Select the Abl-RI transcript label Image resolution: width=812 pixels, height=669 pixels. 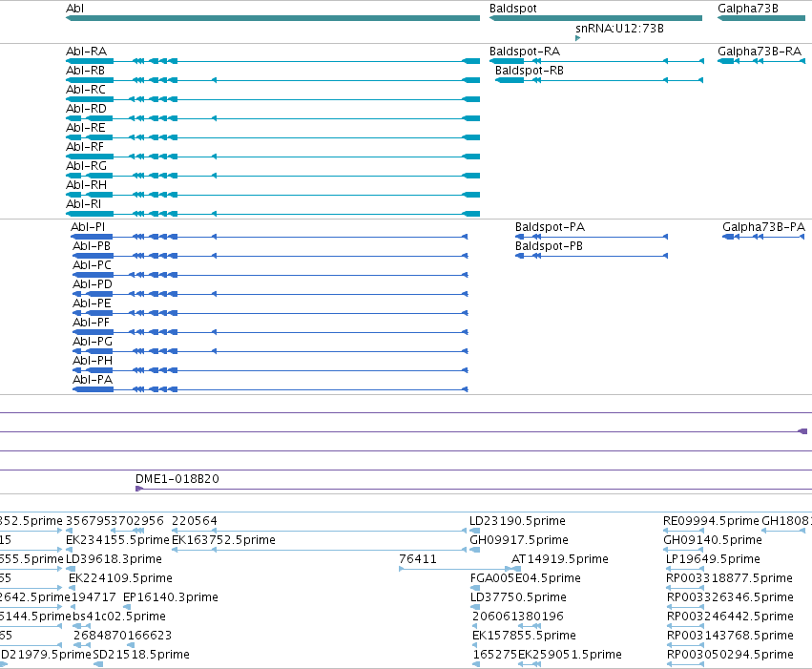tap(83, 204)
